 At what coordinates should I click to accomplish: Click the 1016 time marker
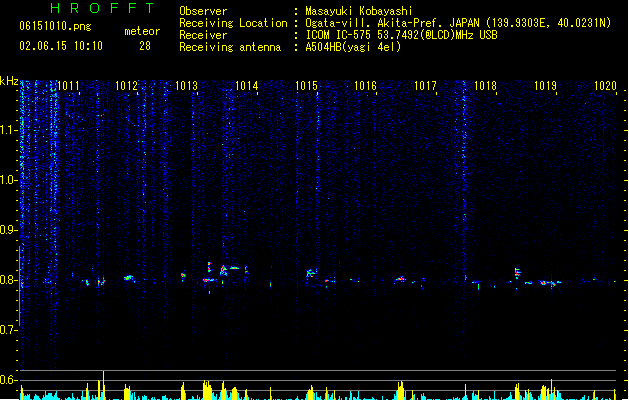365,86
